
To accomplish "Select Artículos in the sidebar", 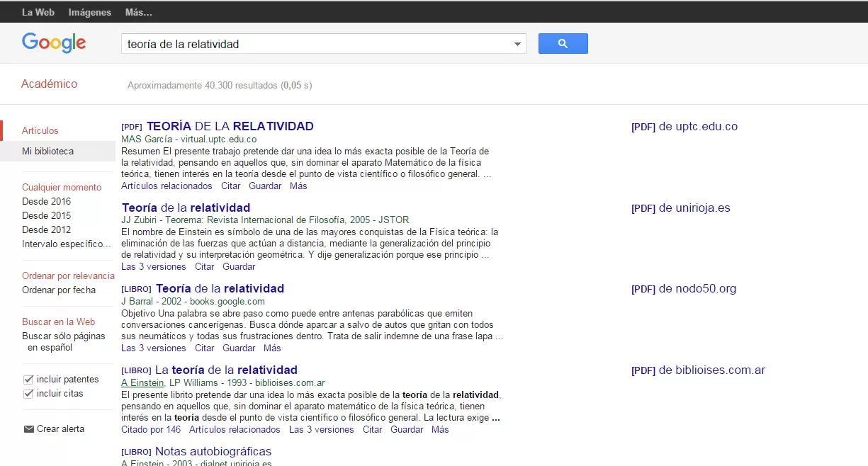I will tap(40, 130).
